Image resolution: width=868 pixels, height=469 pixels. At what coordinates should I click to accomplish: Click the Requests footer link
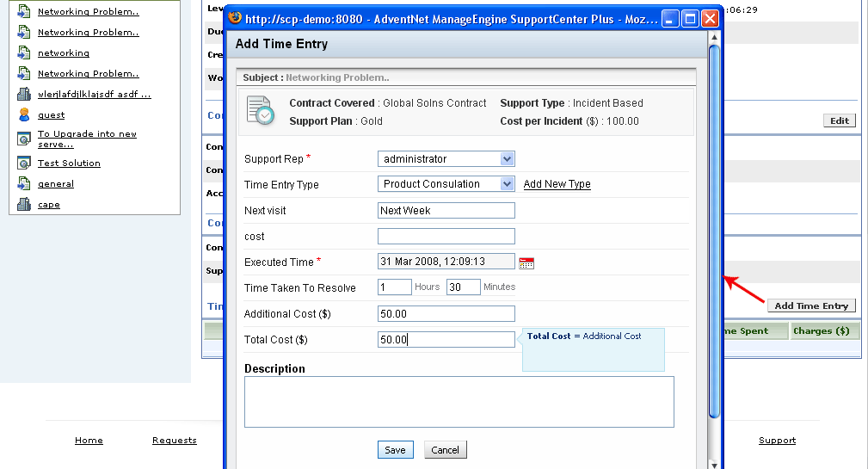coord(175,441)
